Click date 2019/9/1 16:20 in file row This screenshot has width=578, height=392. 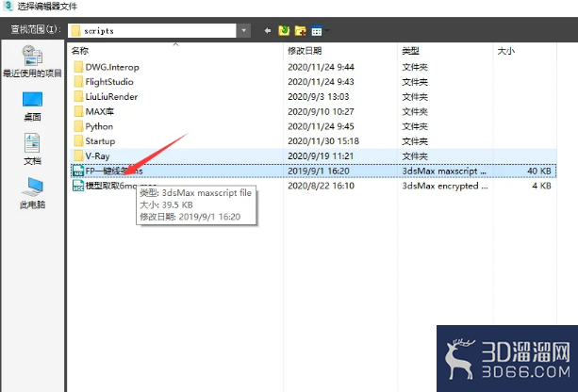click(319, 171)
